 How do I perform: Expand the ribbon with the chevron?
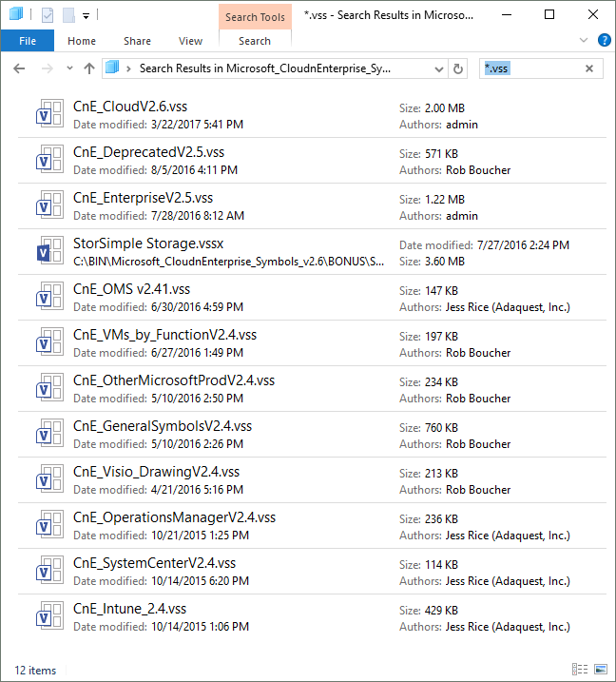click(x=584, y=40)
